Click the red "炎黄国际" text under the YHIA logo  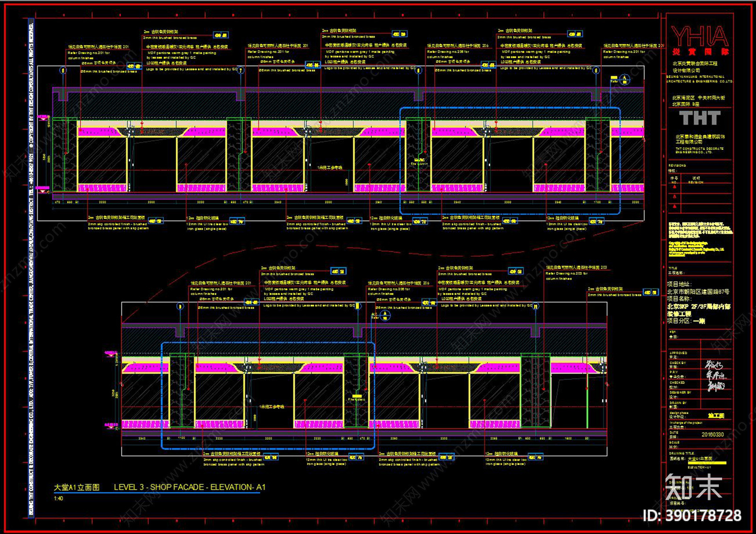(x=700, y=52)
